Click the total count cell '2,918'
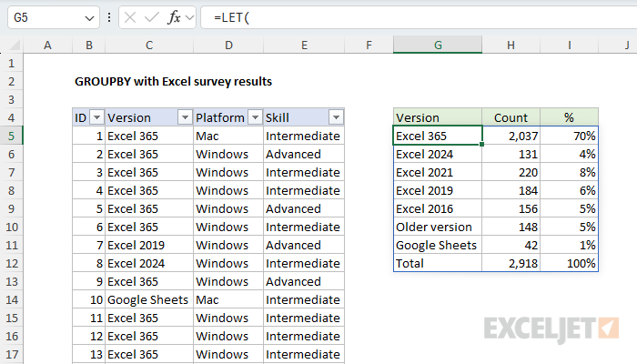Screen dimensions: 637x364 511,264
